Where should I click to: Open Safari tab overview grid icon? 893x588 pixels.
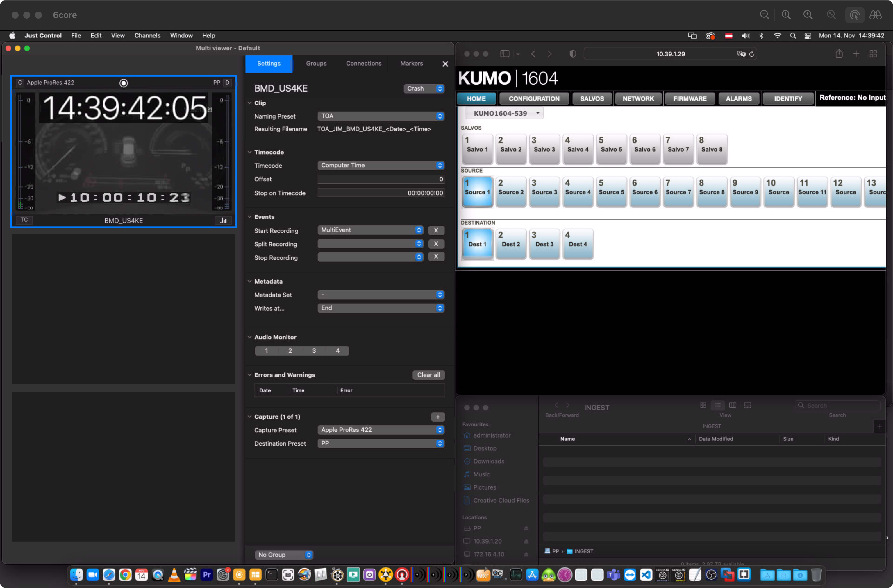pyautogui.click(x=874, y=54)
